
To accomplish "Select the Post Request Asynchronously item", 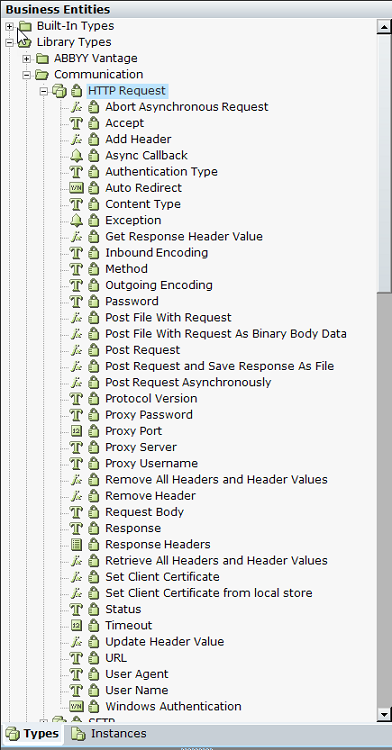I will pyautogui.click(x=188, y=383).
